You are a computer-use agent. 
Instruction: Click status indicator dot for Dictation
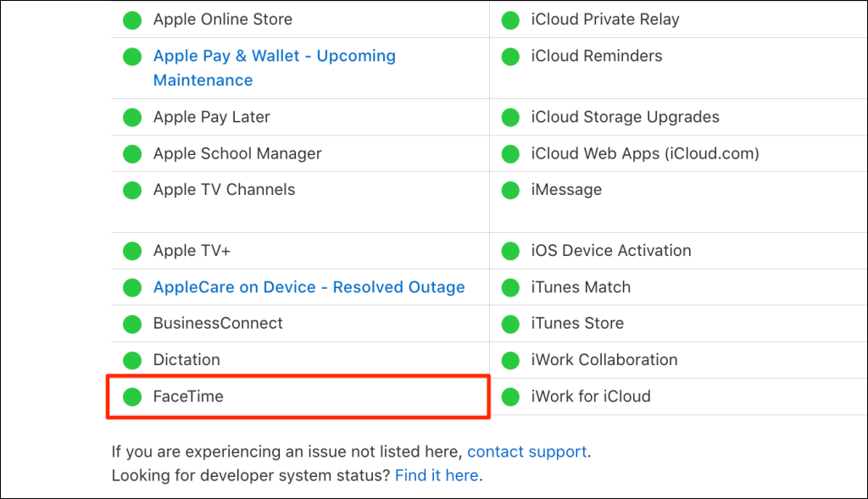[132, 361]
